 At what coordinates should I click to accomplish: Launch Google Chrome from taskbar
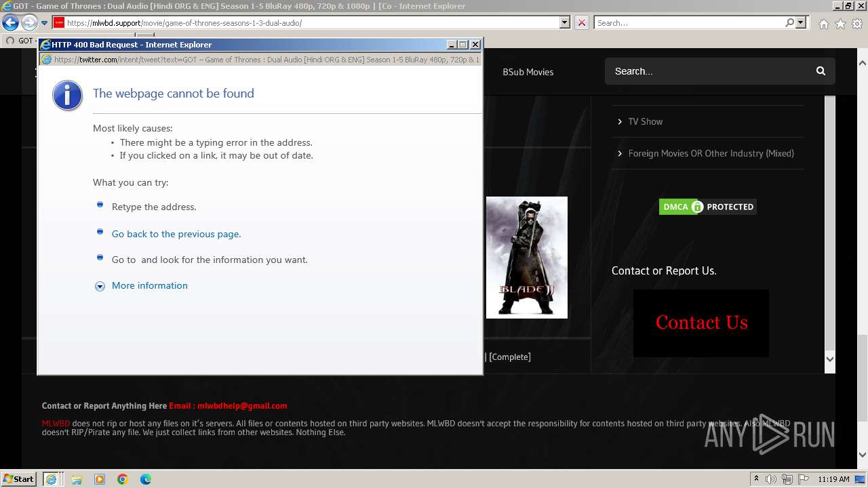click(x=123, y=479)
